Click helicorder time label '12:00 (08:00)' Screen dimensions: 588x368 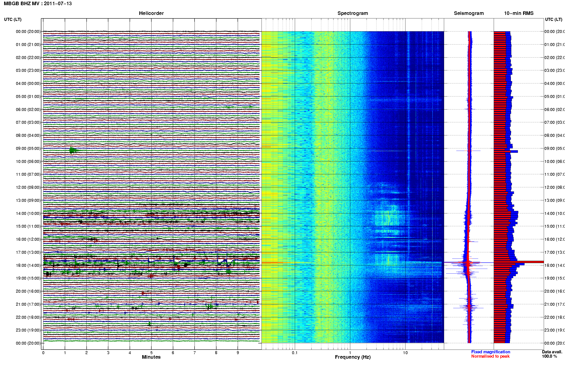point(28,187)
